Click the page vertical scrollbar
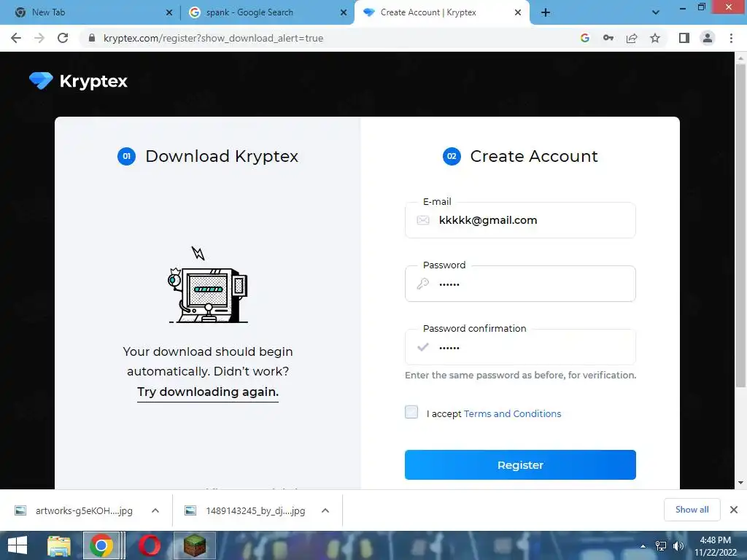747x560 pixels. coord(740,225)
